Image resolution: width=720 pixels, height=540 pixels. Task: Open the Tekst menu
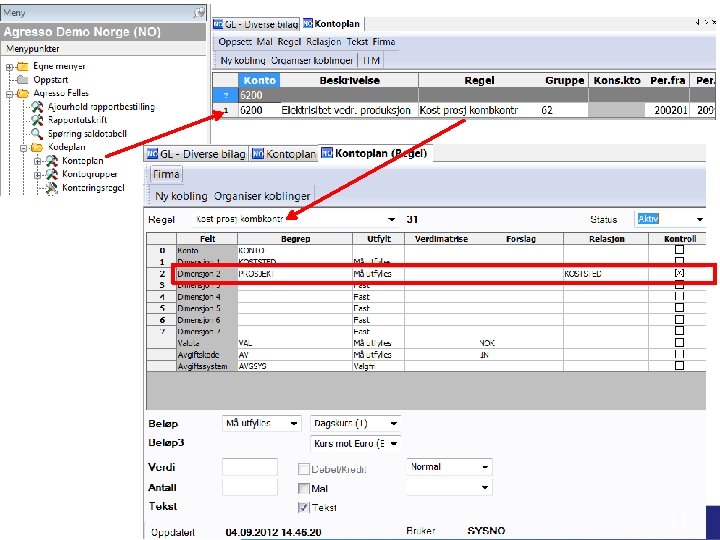[x=357, y=42]
